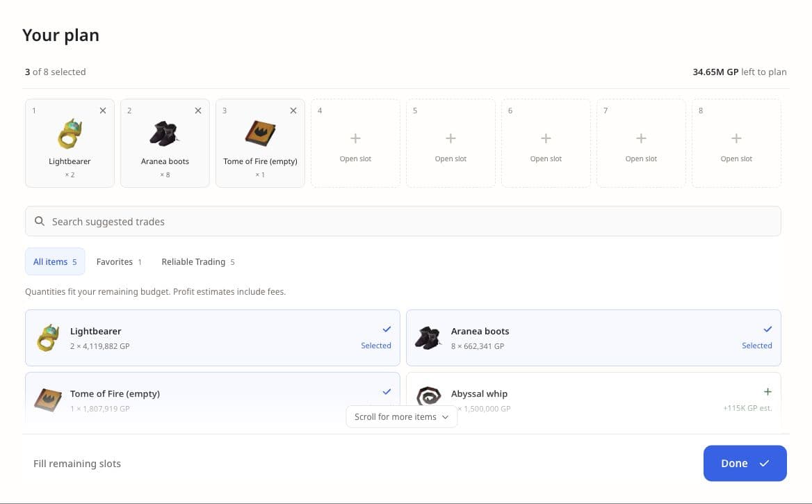
Task: Add Abyssal whip with the plus icon
Action: click(x=768, y=391)
